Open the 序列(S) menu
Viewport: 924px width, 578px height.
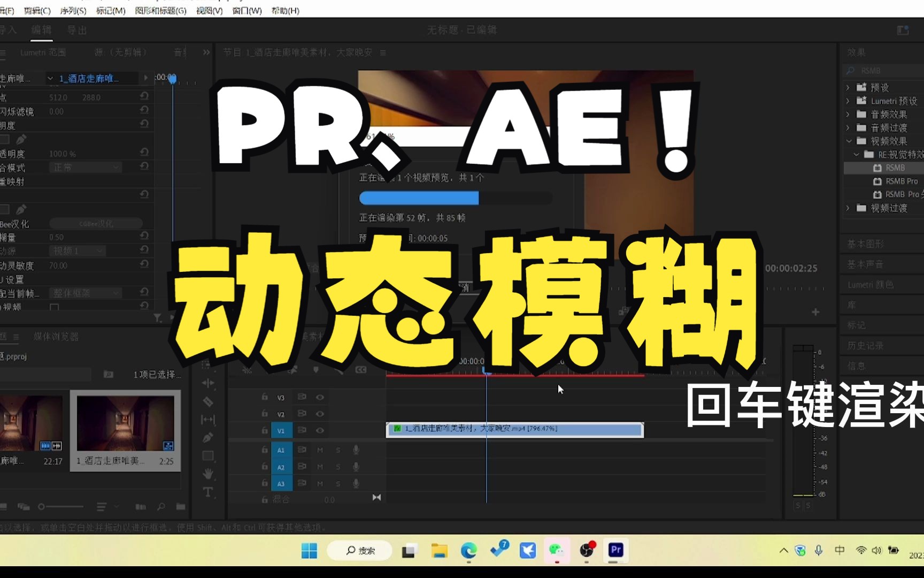(x=73, y=11)
